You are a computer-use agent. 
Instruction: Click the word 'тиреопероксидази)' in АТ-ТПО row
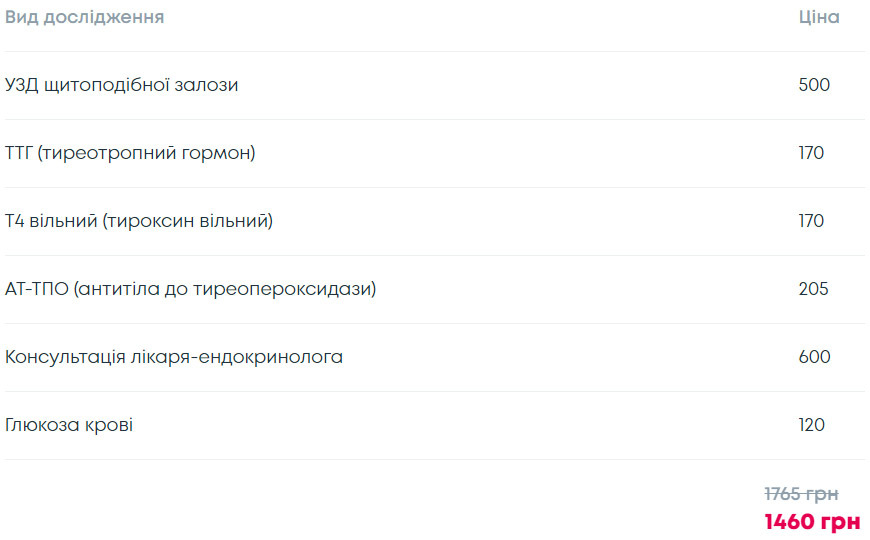tap(284, 290)
